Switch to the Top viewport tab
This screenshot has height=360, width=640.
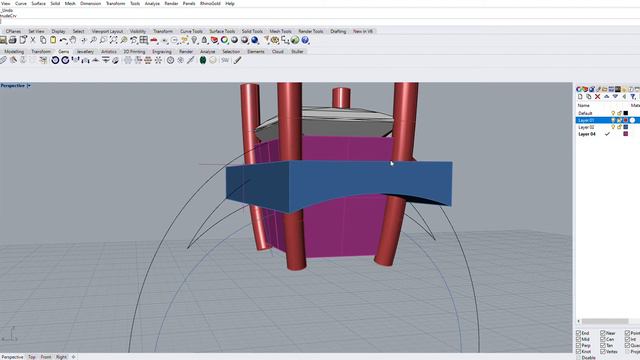pyautogui.click(x=32, y=357)
